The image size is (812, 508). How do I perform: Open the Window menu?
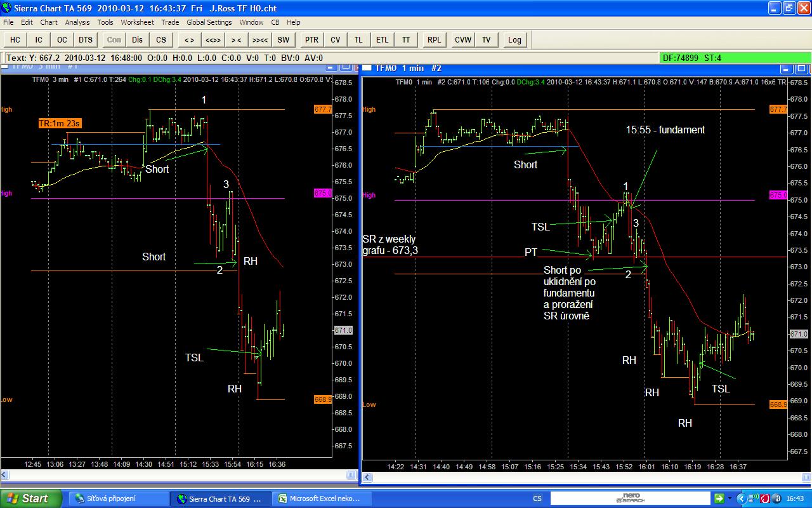coord(251,22)
